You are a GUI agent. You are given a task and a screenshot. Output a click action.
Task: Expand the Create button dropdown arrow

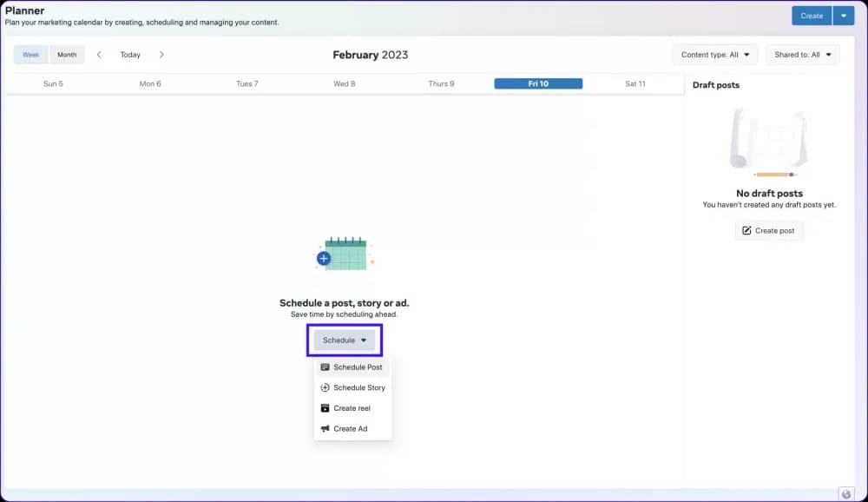pos(844,16)
